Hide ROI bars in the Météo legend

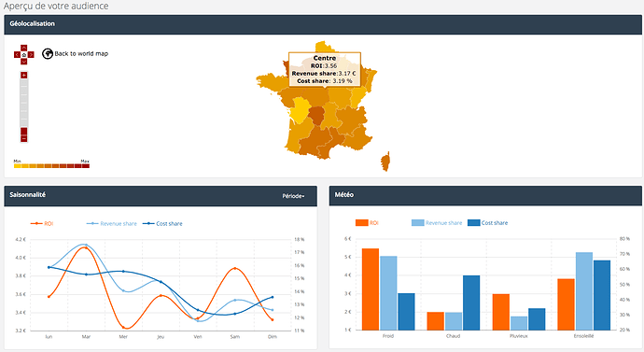[367, 222]
